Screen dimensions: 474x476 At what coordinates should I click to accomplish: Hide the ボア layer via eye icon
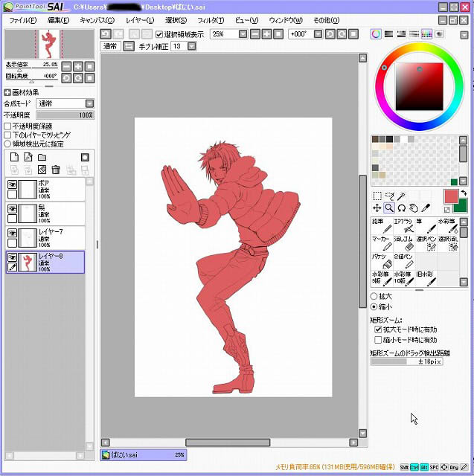pos(12,184)
